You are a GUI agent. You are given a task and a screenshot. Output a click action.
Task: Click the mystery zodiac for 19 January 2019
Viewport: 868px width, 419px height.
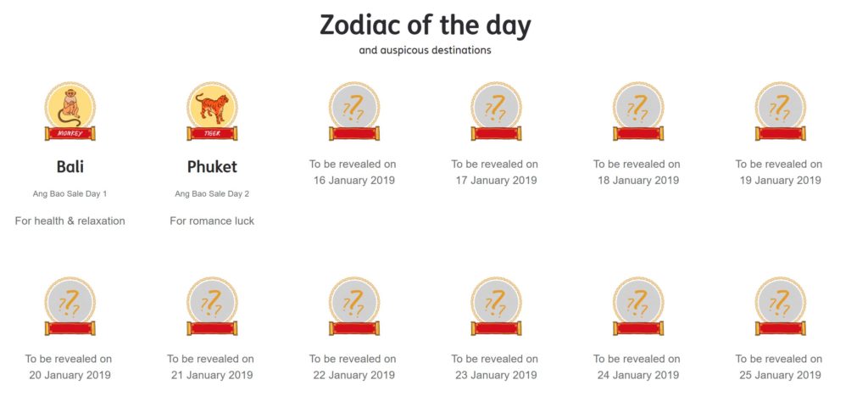[780, 110]
